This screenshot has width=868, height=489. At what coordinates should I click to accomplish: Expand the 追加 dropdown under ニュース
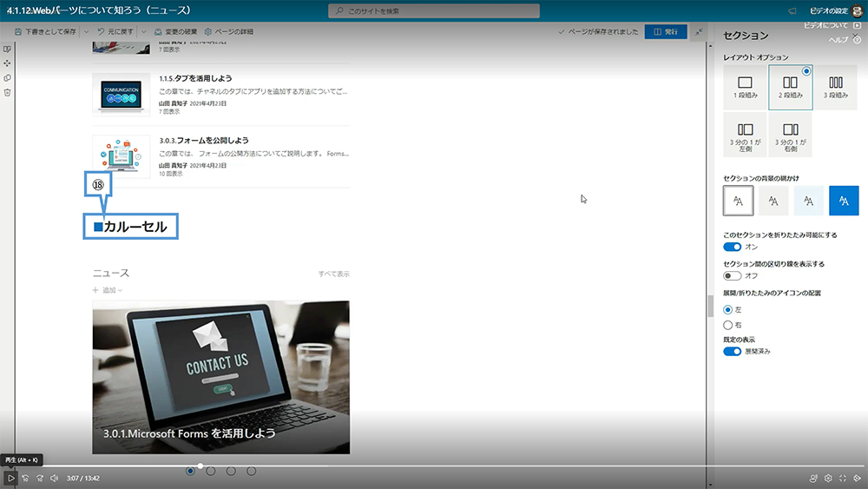[108, 290]
